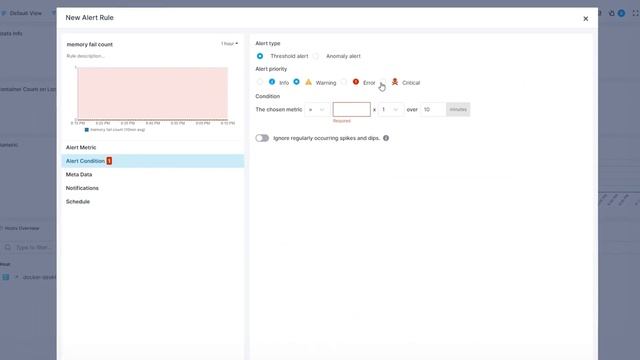640x360 pixels.
Task: Click Hosts Overview heading in background dashboard
Action: (22, 228)
